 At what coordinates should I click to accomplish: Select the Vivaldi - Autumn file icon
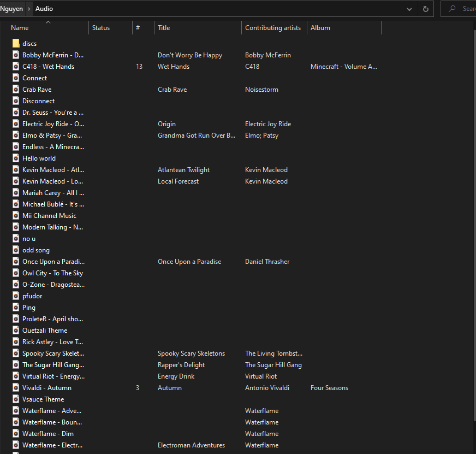tap(16, 388)
